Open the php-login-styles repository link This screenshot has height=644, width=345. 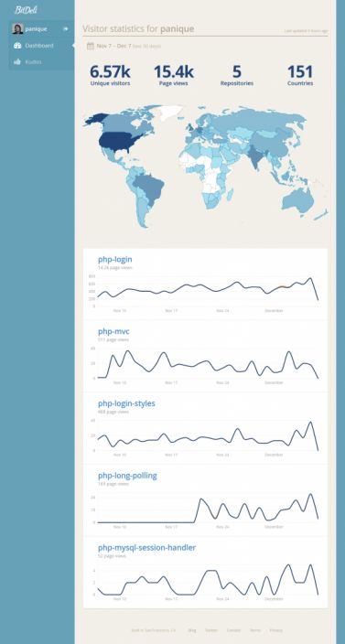(126, 403)
